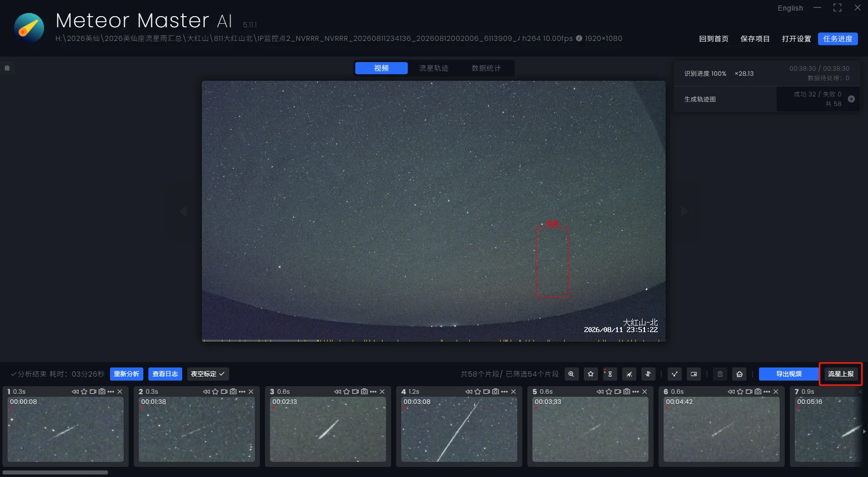The height and width of the screenshot is (477, 868).
Task: Select the 视频 tab
Action: pyautogui.click(x=382, y=68)
